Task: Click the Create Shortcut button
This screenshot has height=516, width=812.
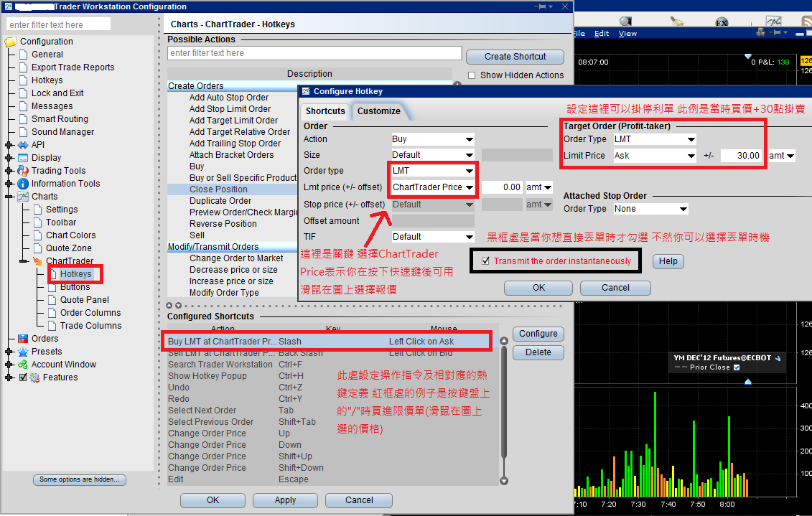Action: pyautogui.click(x=515, y=57)
